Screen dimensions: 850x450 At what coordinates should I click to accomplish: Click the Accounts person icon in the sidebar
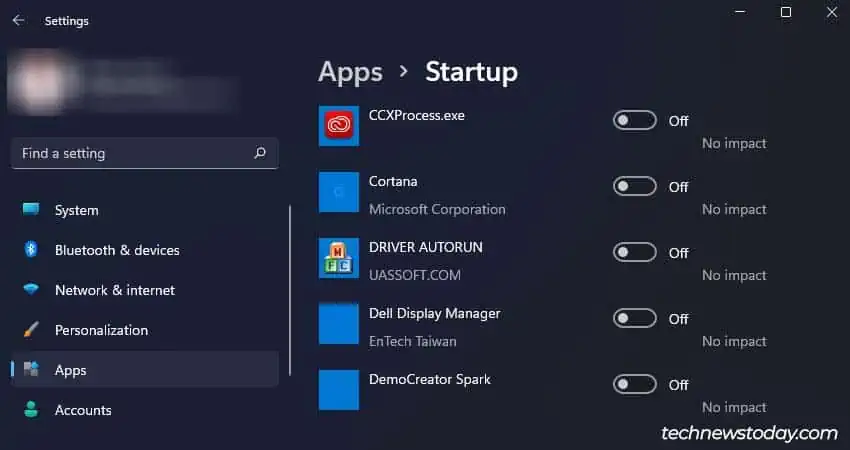[31, 409]
